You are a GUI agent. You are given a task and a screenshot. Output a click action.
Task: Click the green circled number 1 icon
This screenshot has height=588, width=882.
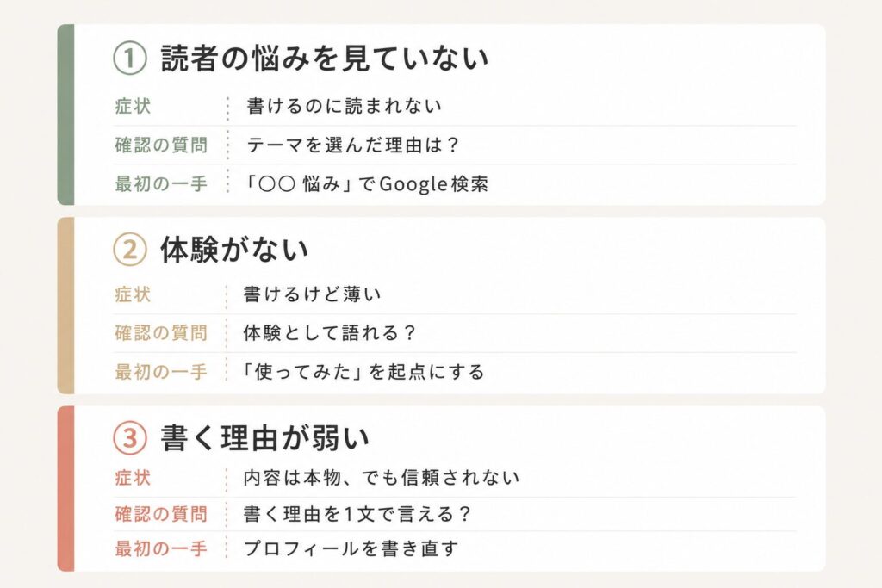(x=130, y=58)
